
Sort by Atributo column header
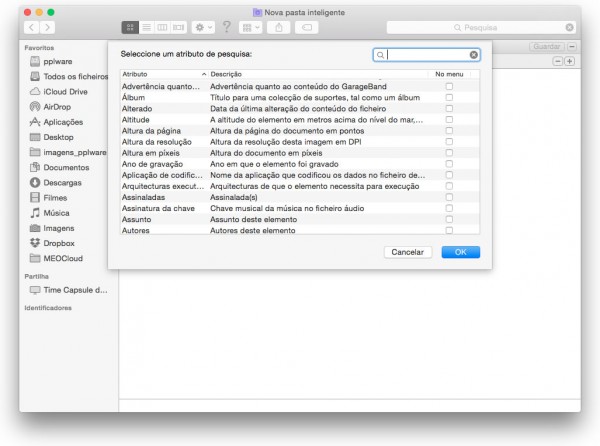pos(164,74)
